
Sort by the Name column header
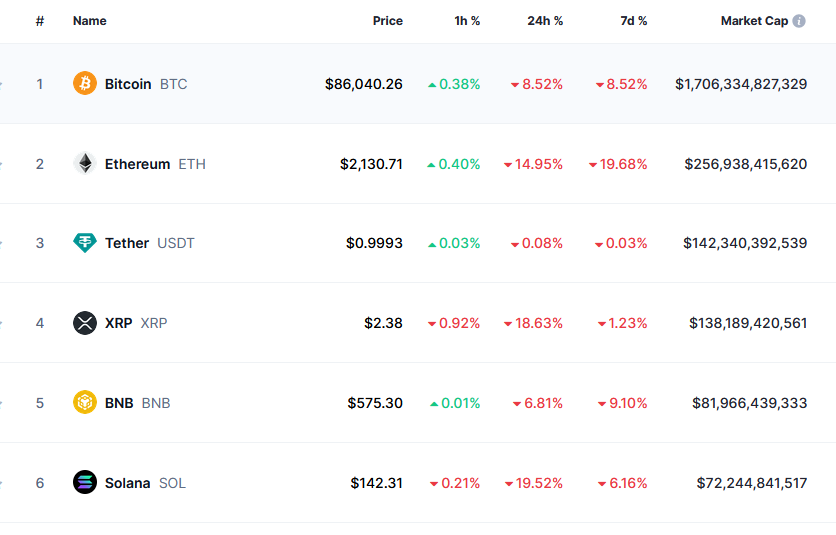coord(89,21)
